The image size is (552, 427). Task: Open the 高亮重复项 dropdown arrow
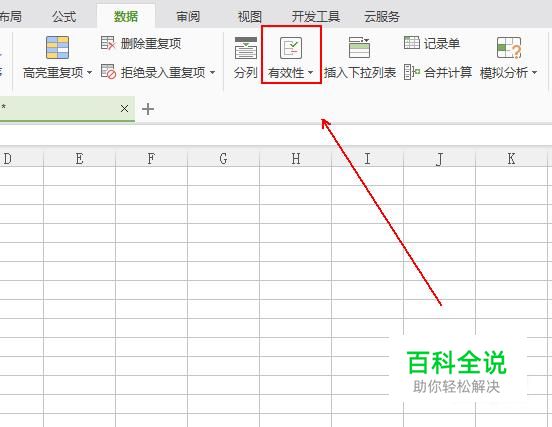pyautogui.click(x=89, y=73)
